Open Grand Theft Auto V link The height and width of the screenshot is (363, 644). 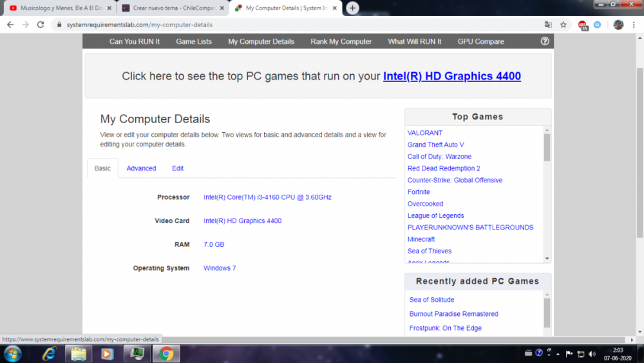(435, 144)
